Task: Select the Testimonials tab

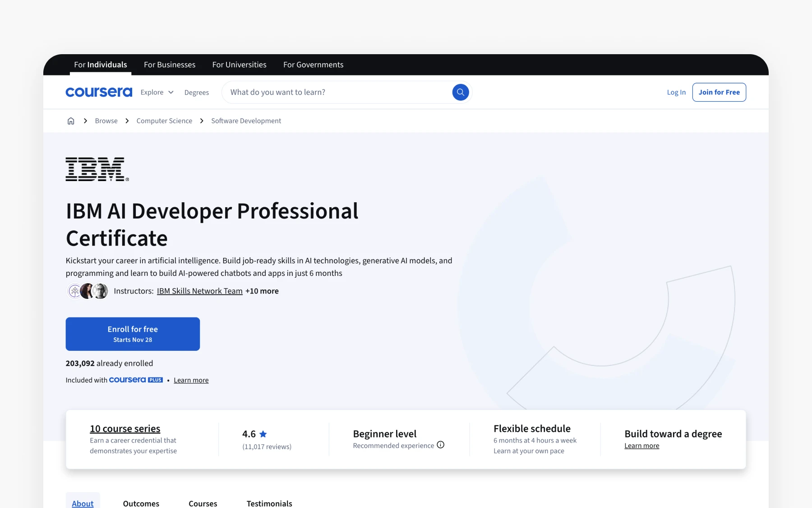Action: [x=269, y=503]
